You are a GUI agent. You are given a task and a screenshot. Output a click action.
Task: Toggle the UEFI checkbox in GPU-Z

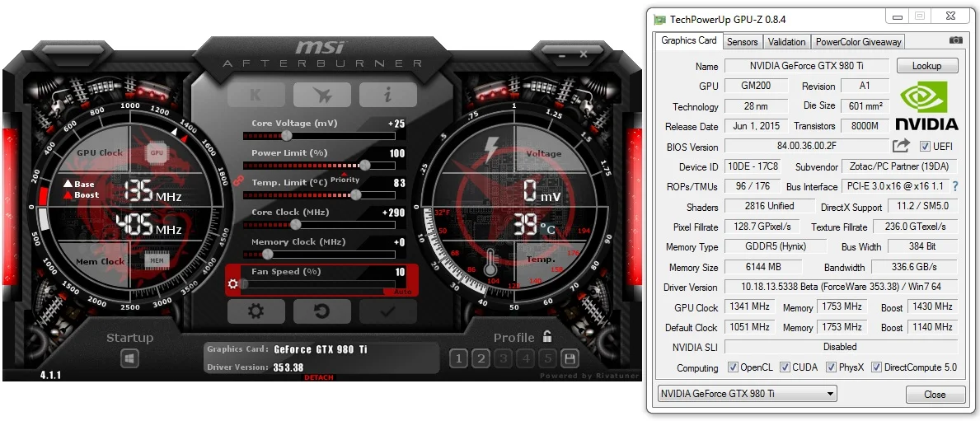click(925, 146)
